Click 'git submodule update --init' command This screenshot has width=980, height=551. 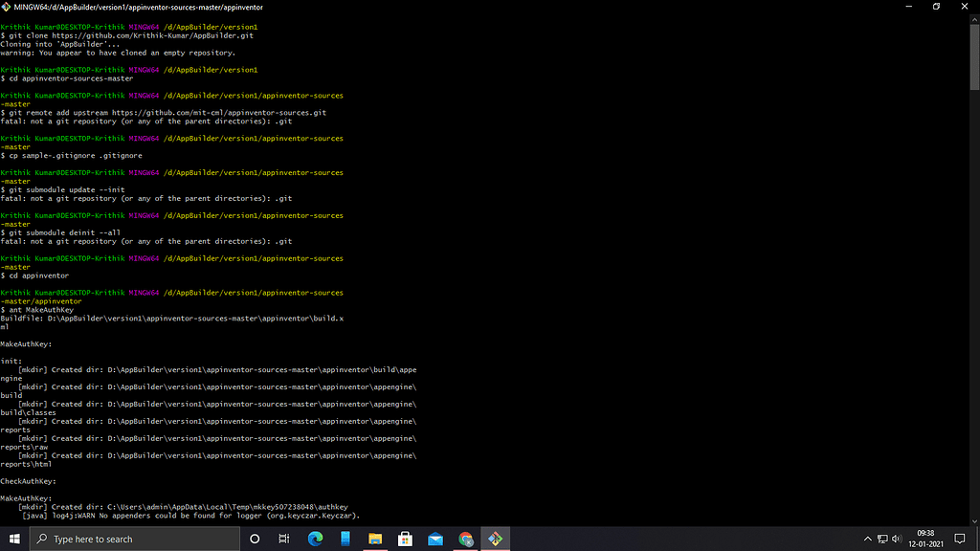point(62,189)
